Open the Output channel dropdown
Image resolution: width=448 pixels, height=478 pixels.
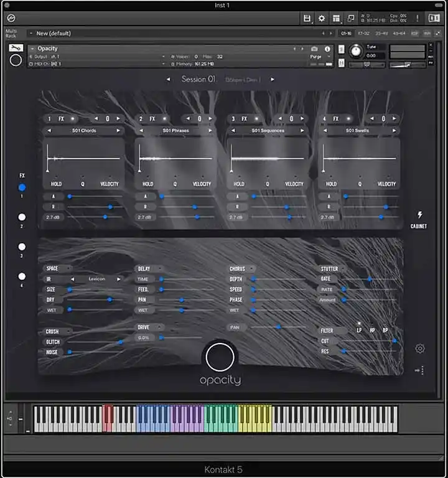tap(164, 57)
